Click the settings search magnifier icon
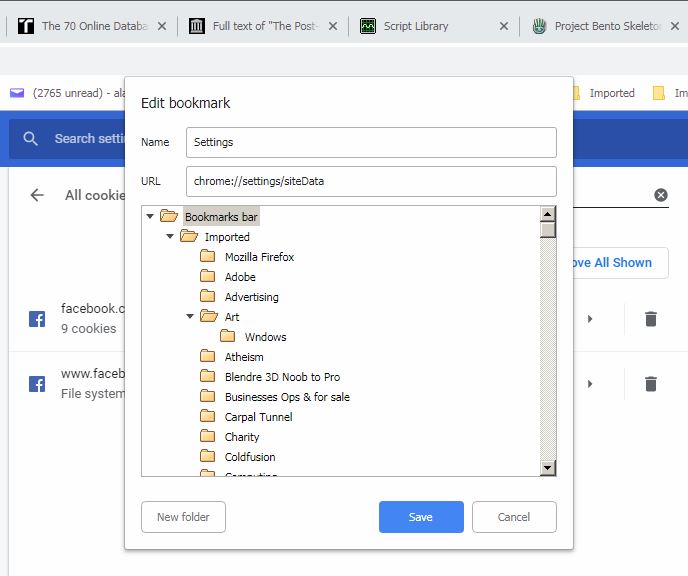688x576 pixels. coord(32,139)
